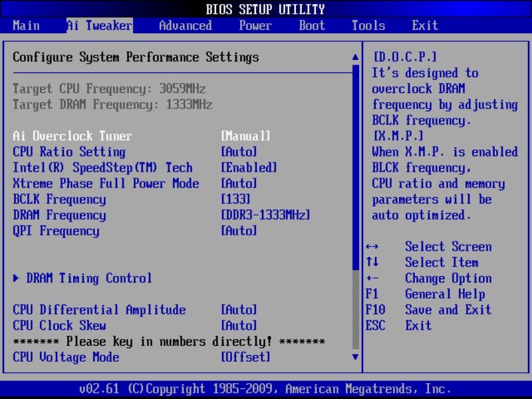Click the American Megatrends copyright footer
This screenshot has height=399, width=532.
pos(265,388)
